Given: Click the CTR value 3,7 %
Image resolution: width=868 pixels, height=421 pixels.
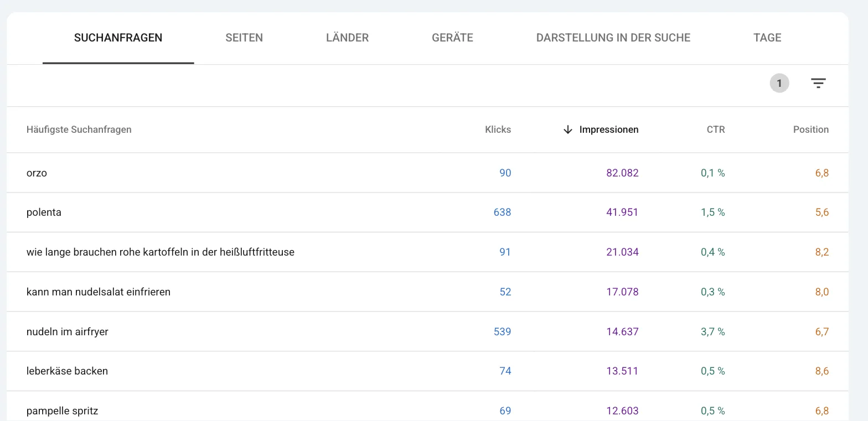Looking at the screenshot, I should 713,331.
